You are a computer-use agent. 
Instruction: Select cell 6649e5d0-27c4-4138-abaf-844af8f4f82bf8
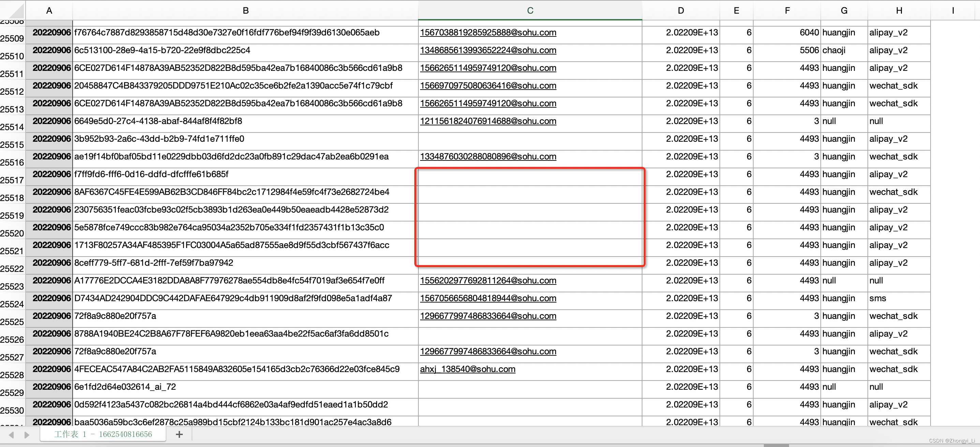click(x=246, y=124)
